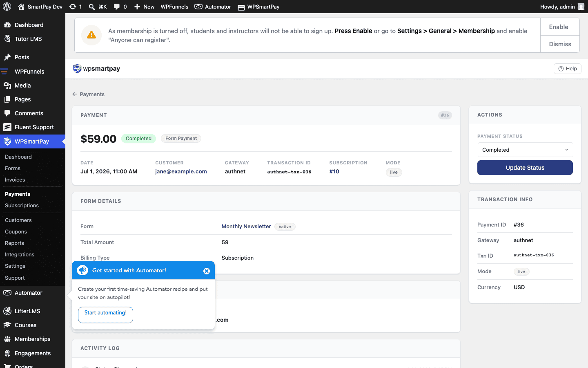Open the updates icon in admin bar

point(76,7)
